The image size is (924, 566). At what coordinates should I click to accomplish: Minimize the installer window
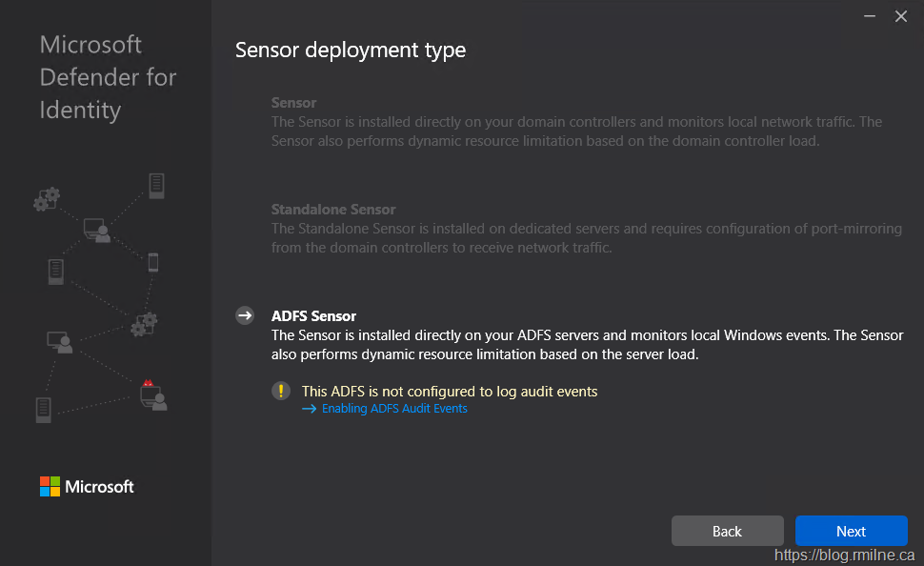click(x=869, y=16)
